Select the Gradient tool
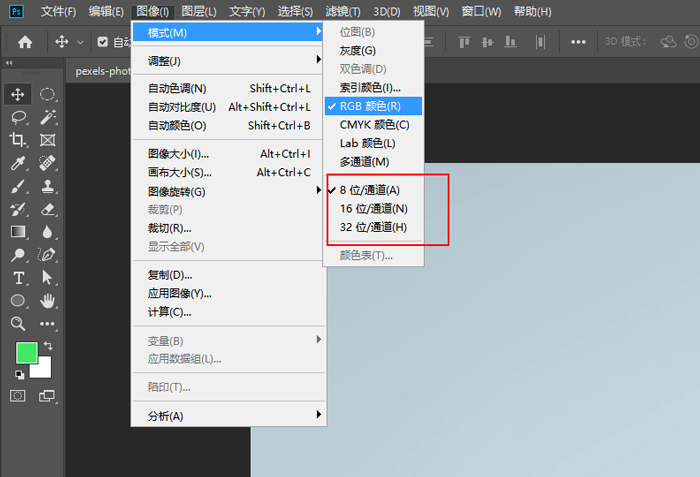700x477 pixels. pyautogui.click(x=18, y=232)
